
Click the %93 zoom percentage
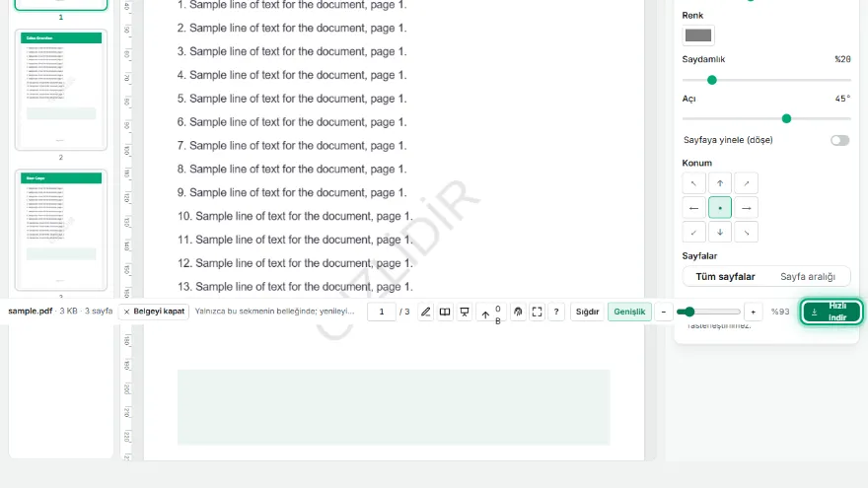[780, 312]
